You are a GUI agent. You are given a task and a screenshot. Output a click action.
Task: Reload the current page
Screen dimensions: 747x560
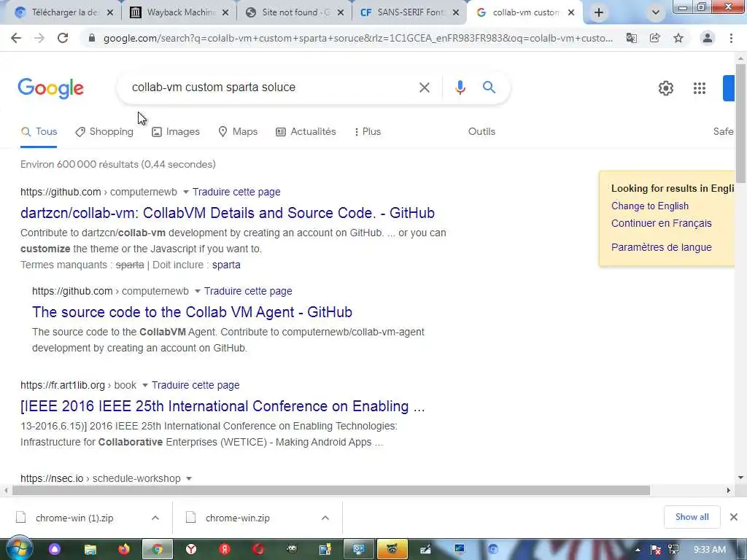(x=63, y=38)
